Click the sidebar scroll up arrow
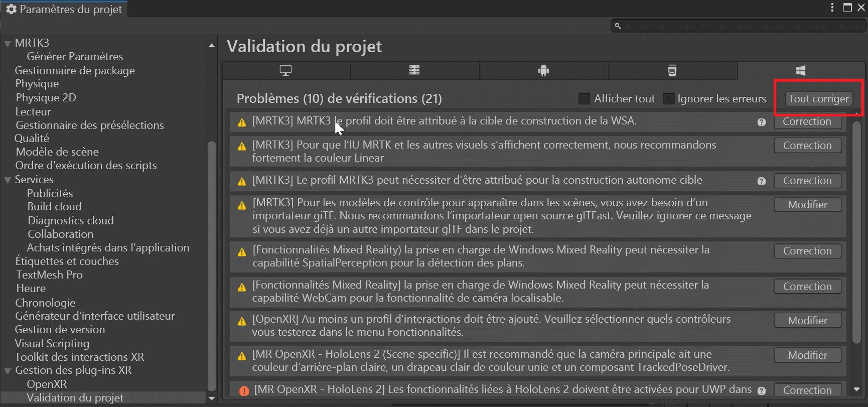 point(212,45)
